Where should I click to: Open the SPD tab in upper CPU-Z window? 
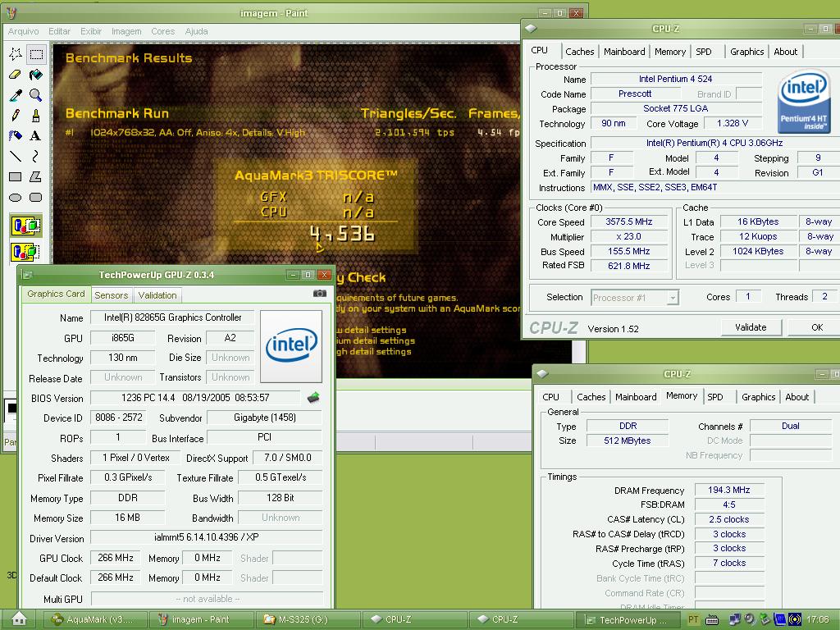703,52
